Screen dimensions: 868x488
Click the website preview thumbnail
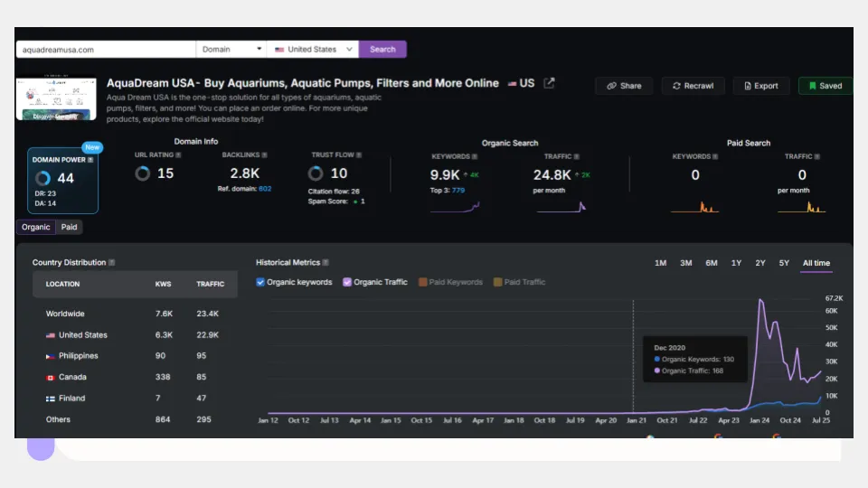(x=56, y=99)
